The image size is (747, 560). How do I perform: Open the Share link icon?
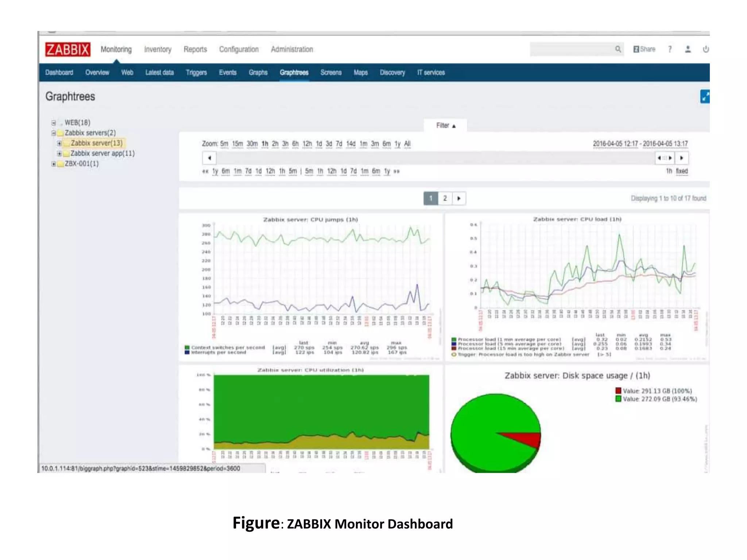[644, 49]
